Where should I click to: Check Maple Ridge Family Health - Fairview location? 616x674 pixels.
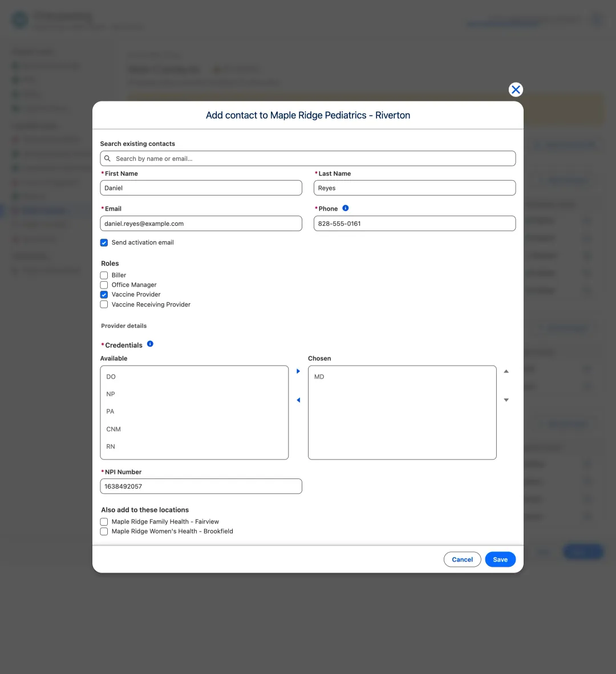(x=104, y=522)
